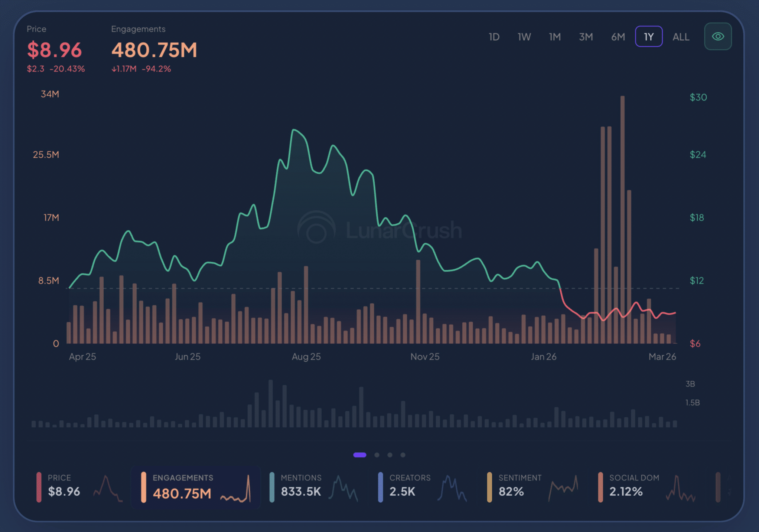
Task: Select the 1D time range
Action: (x=494, y=36)
